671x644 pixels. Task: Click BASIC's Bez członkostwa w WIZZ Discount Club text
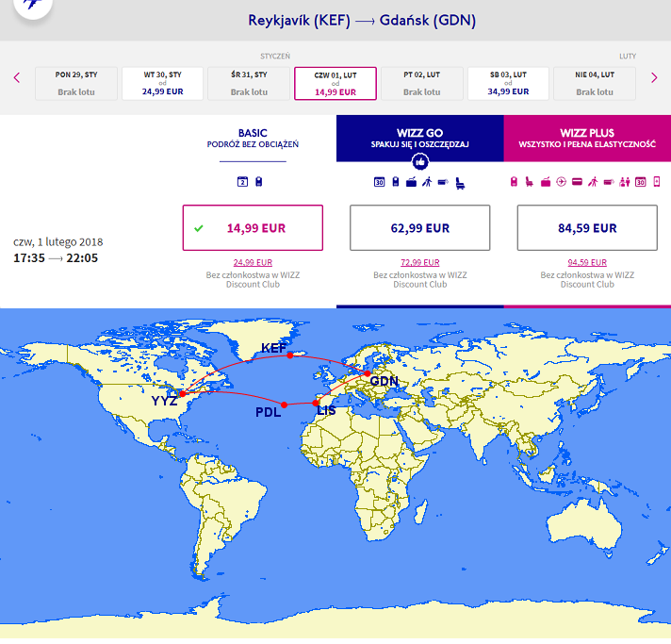tap(253, 280)
